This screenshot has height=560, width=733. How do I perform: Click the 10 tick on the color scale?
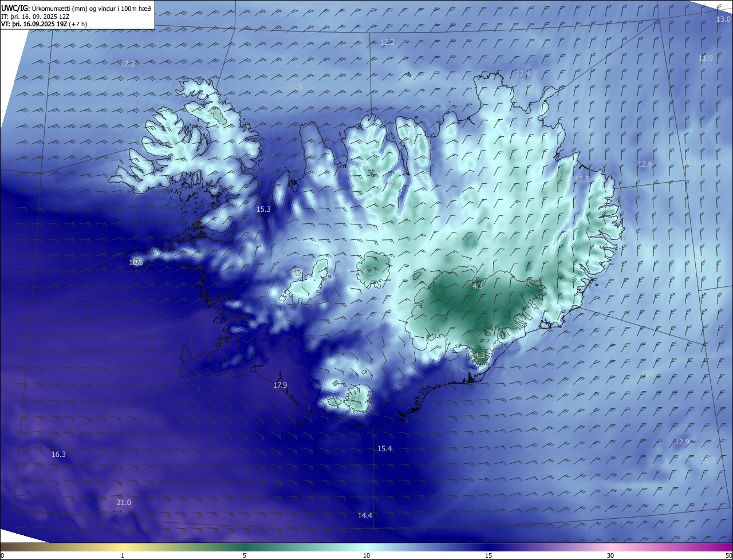click(366, 555)
